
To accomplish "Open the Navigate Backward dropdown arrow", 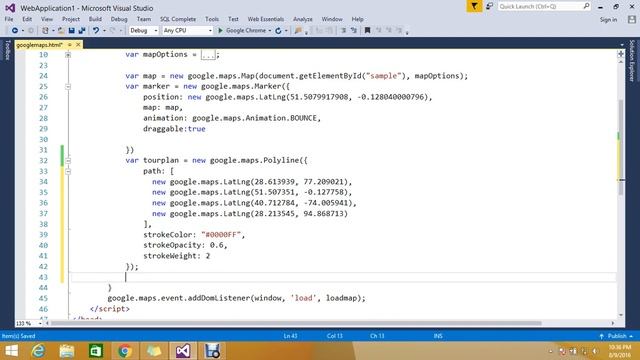I will (x=23, y=31).
